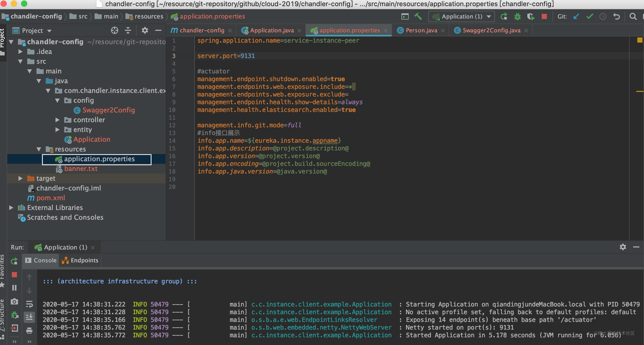This screenshot has height=345, width=644.
Task: Expand the target folder in project tree
Action: 21,178
